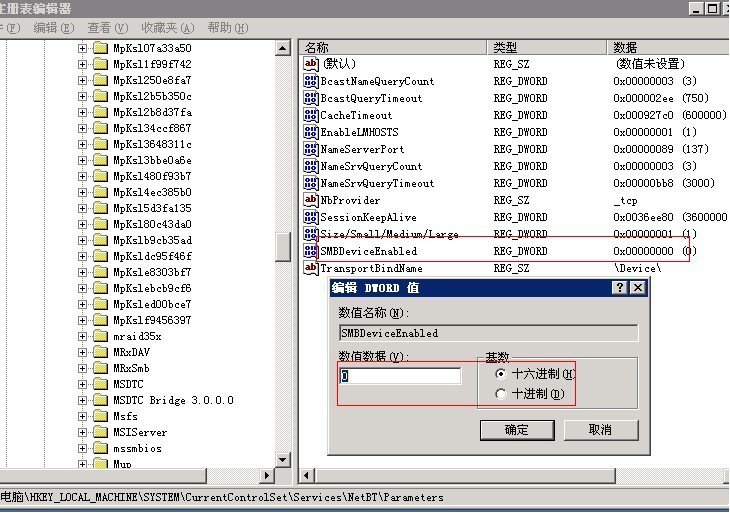The image size is (730, 513).
Task: Click the dialog help question mark icon
Action: click(620, 288)
